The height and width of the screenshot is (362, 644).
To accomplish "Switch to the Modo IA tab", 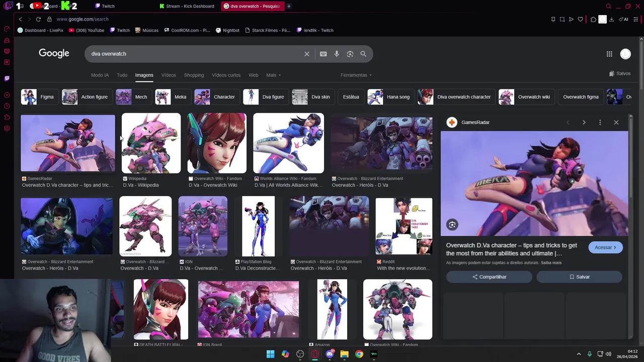I will [x=100, y=75].
